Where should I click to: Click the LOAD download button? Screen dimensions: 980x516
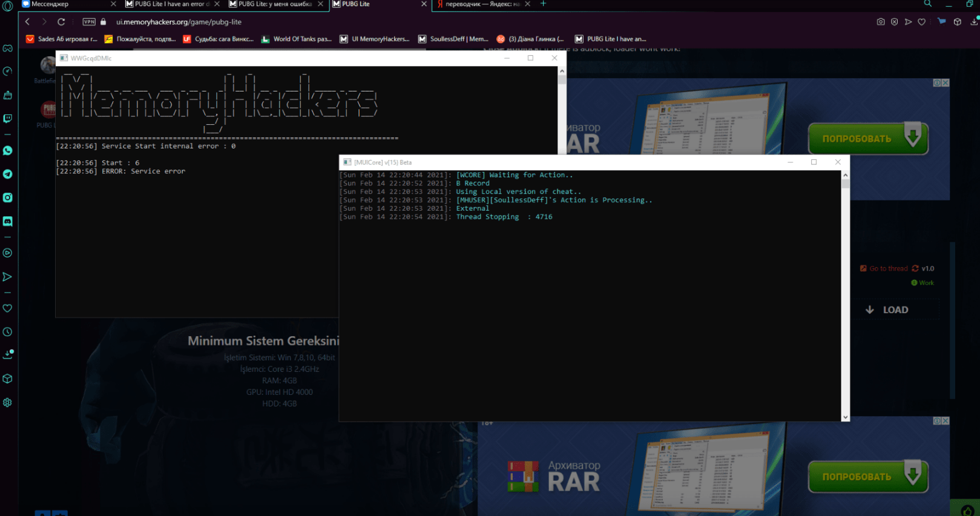[x=889, y=309]
